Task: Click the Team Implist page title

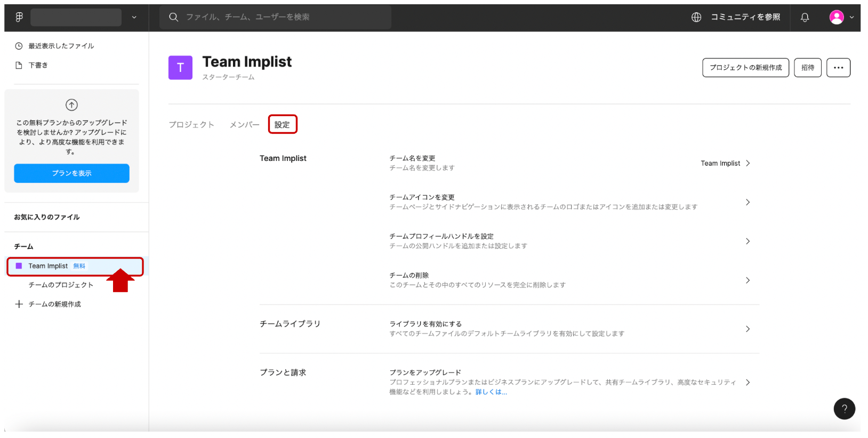Action: pyautogui.click(x=247, y=62)
